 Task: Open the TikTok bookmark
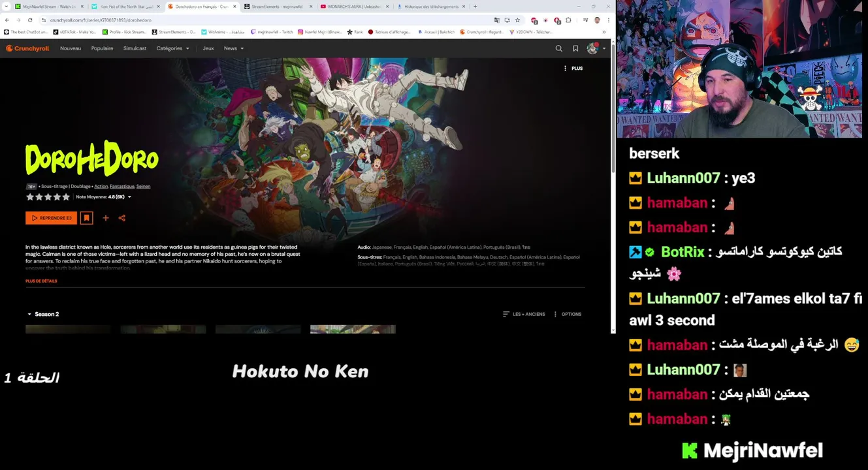click(x=74, y=32)
